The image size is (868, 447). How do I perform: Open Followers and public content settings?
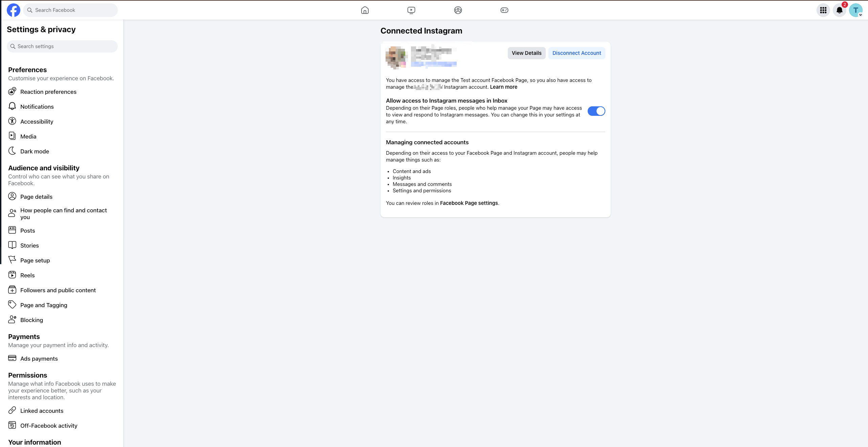pyautogui.click(x=62, y=290)
